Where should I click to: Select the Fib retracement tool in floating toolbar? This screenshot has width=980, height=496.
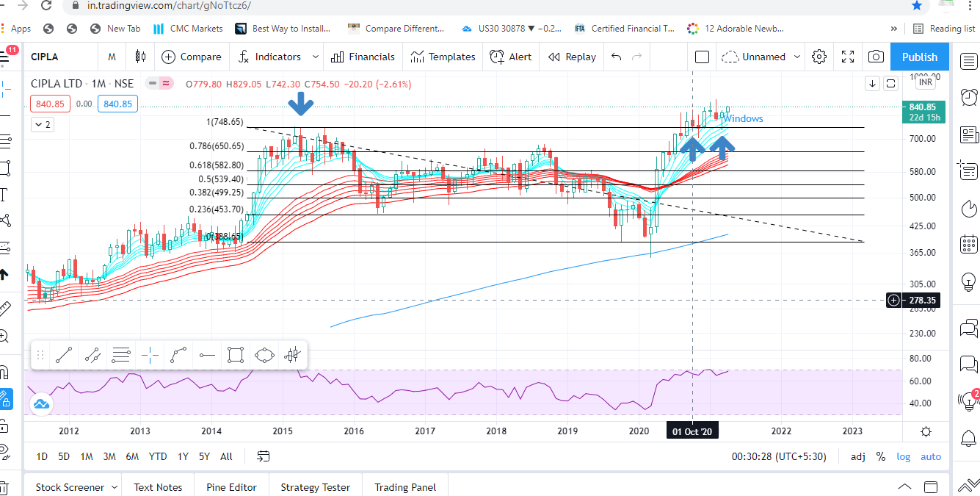tap(121, 356)
